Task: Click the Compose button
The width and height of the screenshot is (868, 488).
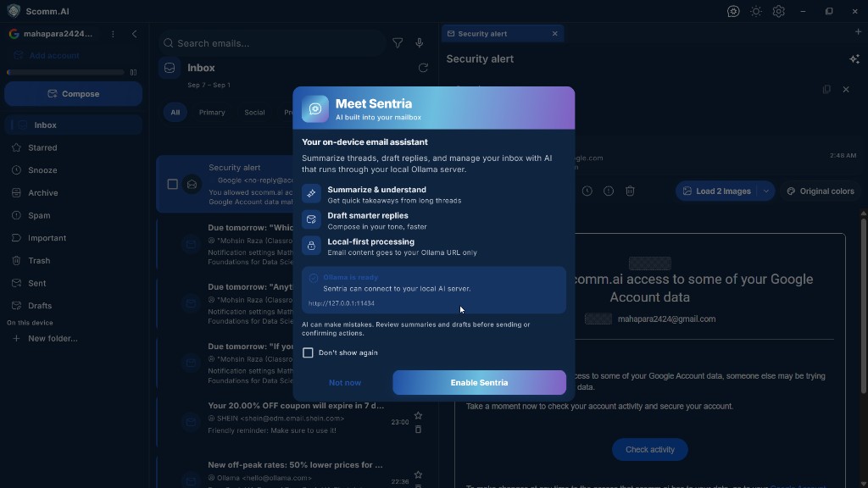Action: pyautogui.click(x=73, y=93)
